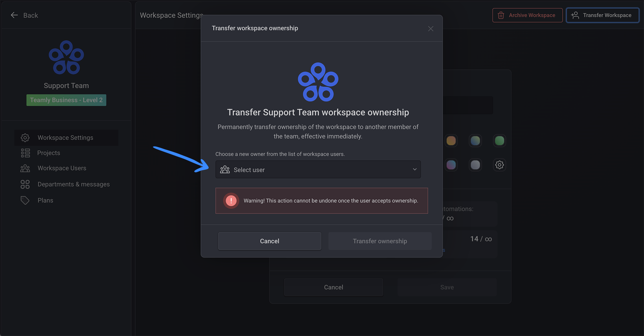Viewport: 644px width, 336px height.
Task: Click the tag icon beside Plans
Action: pos(25,200)
